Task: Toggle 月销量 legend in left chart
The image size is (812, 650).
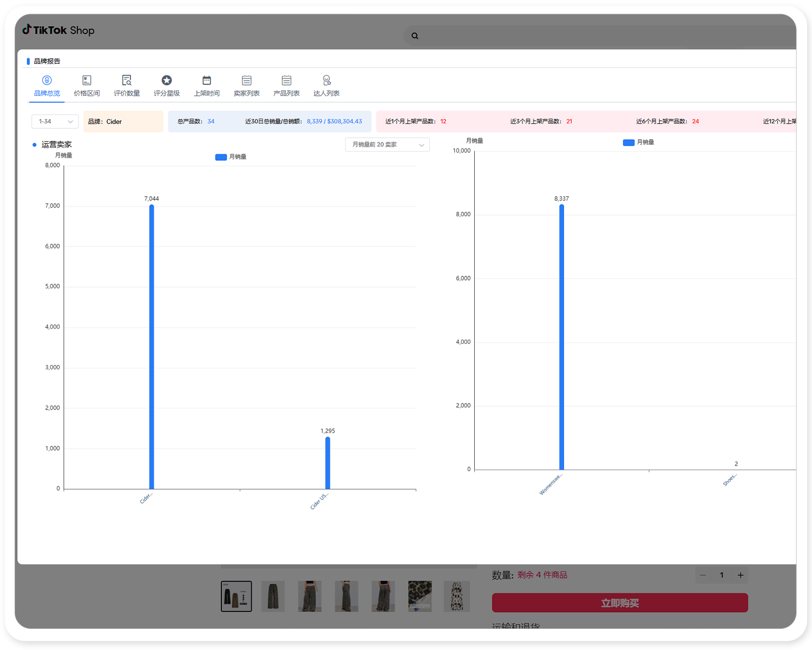Action: click(231, 157)
